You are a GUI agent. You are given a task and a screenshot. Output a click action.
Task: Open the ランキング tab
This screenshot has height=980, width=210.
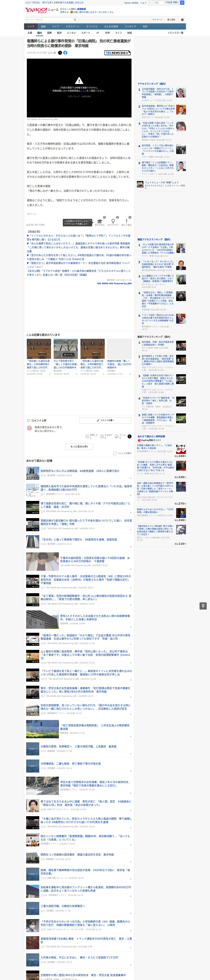point(130,27)
